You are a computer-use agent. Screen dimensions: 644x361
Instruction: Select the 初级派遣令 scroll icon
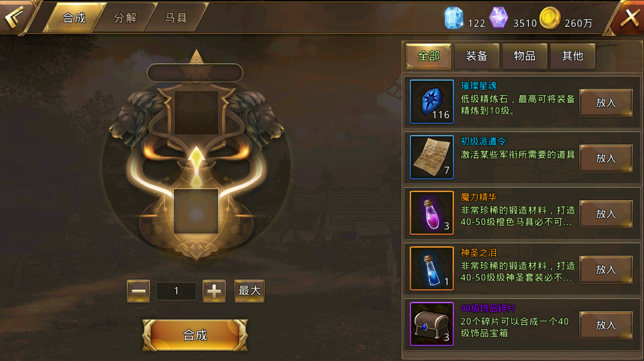(x=432, y=157)
